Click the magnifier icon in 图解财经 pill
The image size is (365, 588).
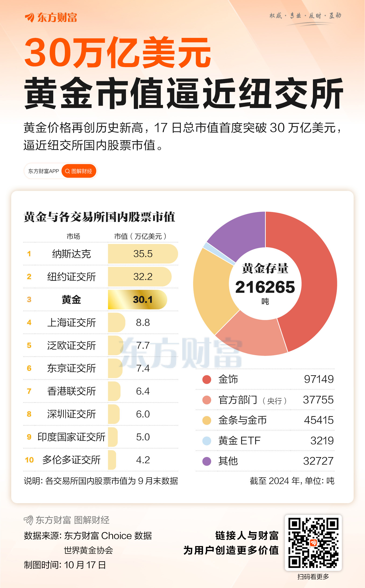pos(67,171)
